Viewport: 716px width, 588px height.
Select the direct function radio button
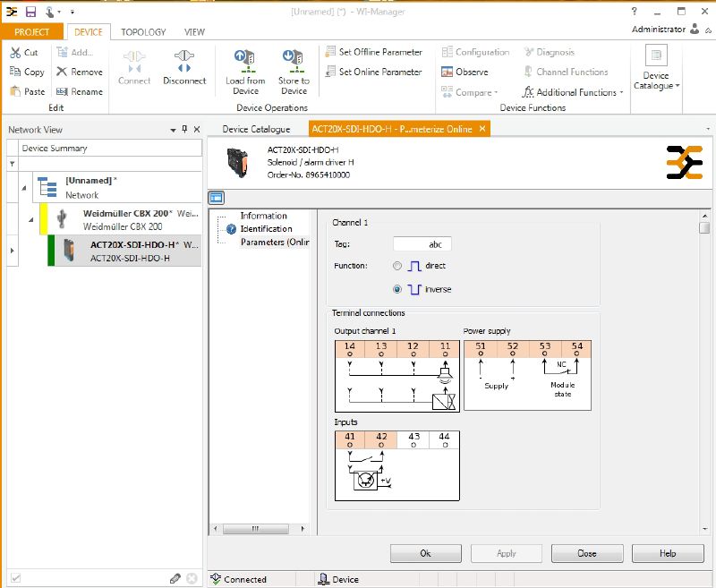tap(397, 266)
